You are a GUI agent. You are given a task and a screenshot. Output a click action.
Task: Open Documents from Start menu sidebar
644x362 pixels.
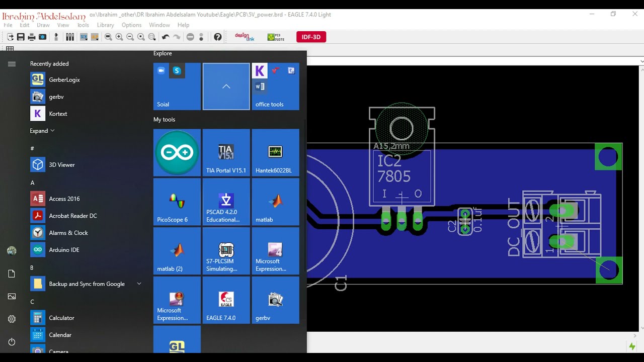(x=12, y=274)
